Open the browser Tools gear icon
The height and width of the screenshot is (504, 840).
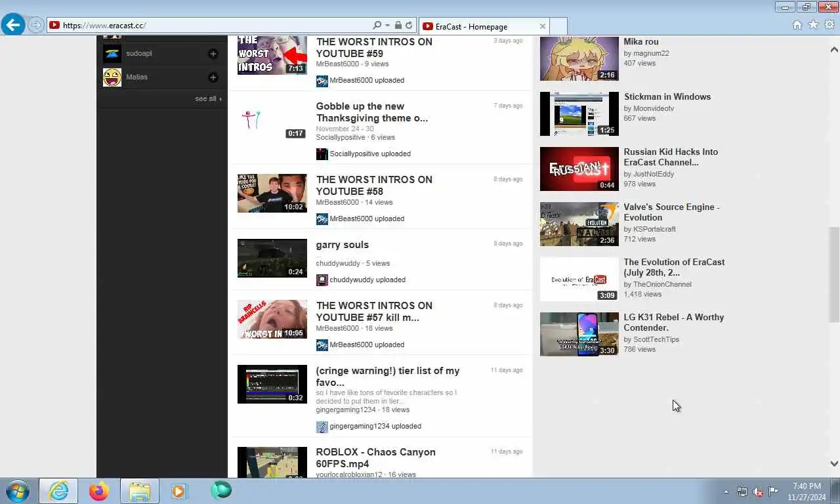tap(829, 25)
